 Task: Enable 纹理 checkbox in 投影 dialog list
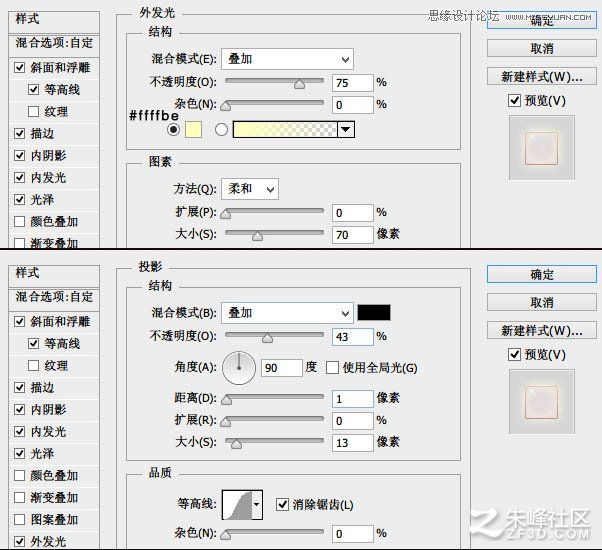tap(33, 365)
